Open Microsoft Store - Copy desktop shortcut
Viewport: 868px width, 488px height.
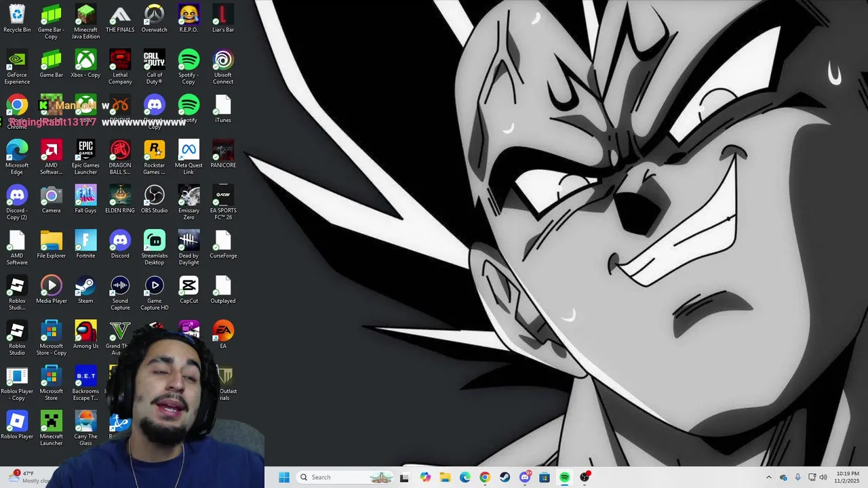[x=52, y=338]
